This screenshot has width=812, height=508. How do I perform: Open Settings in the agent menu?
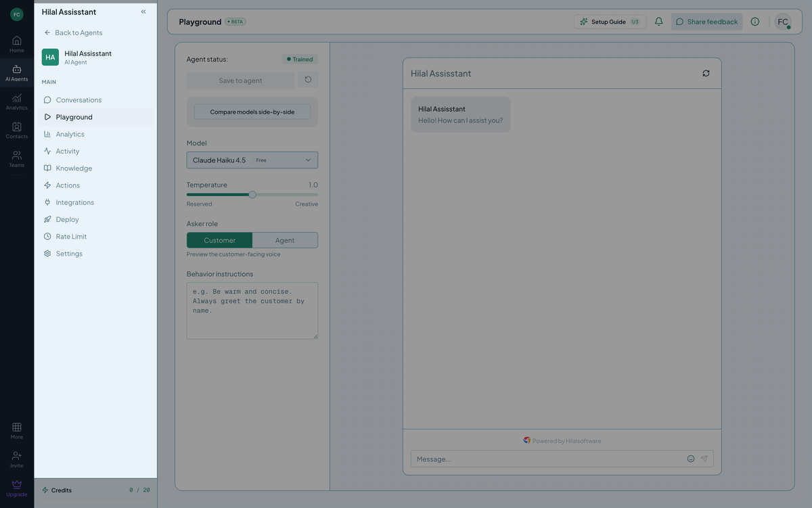pyautogui.click(x=95, y=254)
